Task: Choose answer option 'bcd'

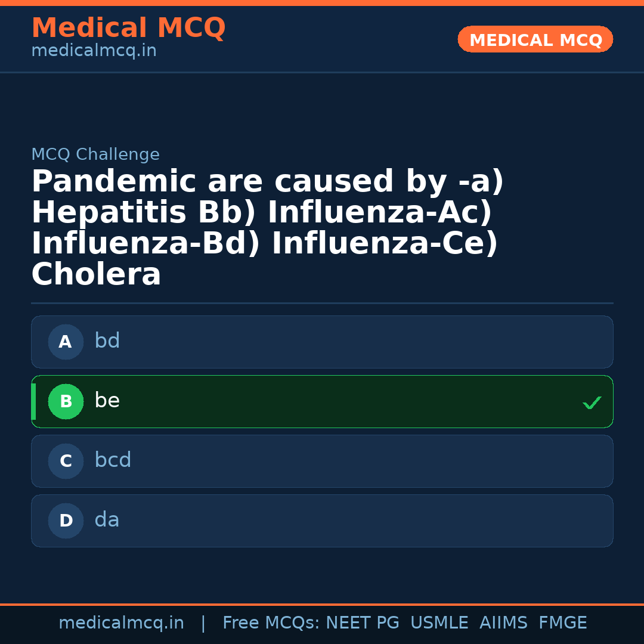Action: pyautogui.click(x=322, y=461)
